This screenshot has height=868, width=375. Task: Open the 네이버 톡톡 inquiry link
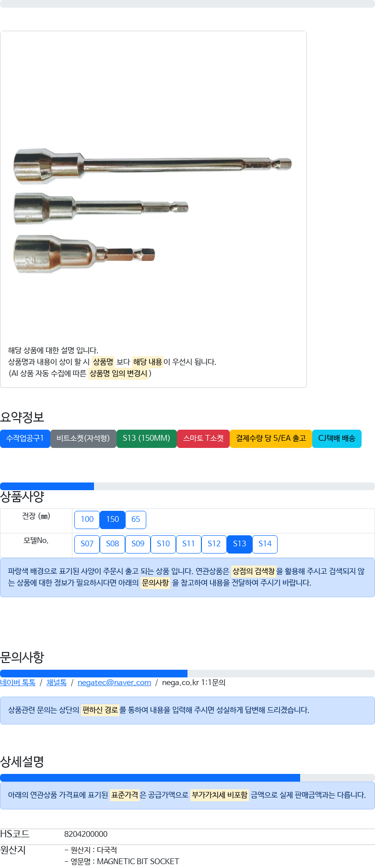pos(18,683)
